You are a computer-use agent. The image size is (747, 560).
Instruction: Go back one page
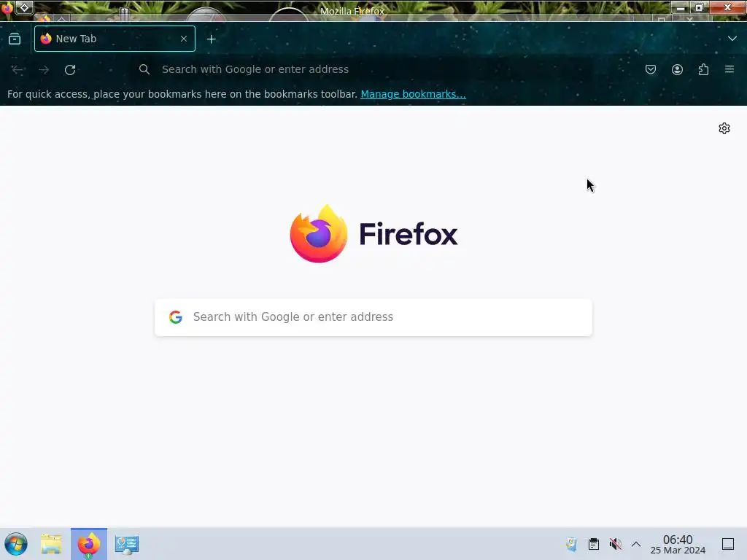[18, 69]
